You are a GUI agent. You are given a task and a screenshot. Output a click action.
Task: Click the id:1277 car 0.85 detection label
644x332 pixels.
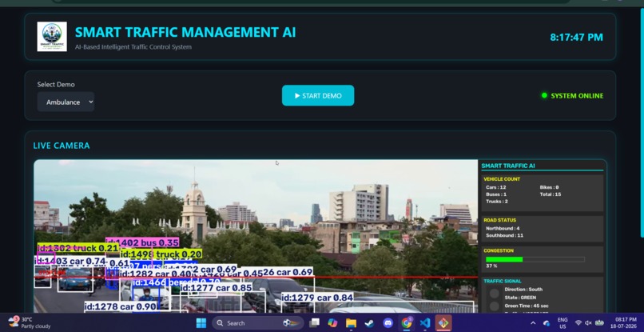click(x=216, y=288)
